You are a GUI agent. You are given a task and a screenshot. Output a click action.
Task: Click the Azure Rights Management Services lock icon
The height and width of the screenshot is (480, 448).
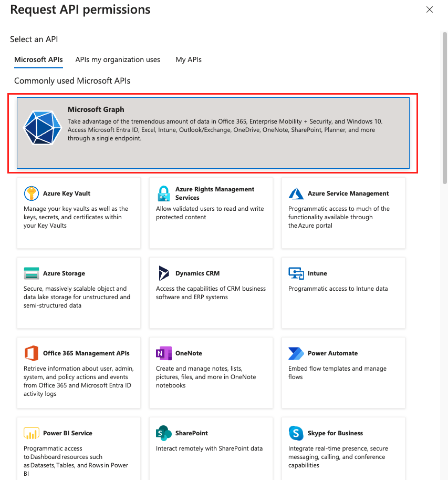164,193
